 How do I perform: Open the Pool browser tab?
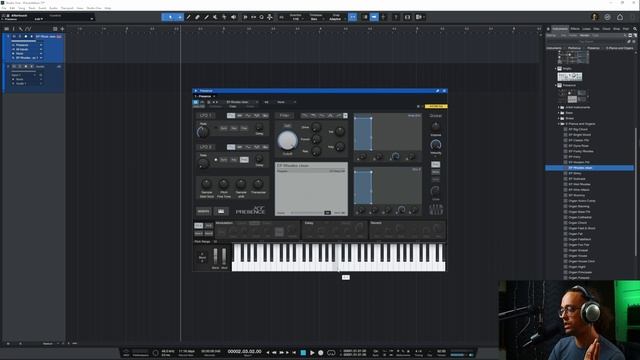(x=626, y=29)
